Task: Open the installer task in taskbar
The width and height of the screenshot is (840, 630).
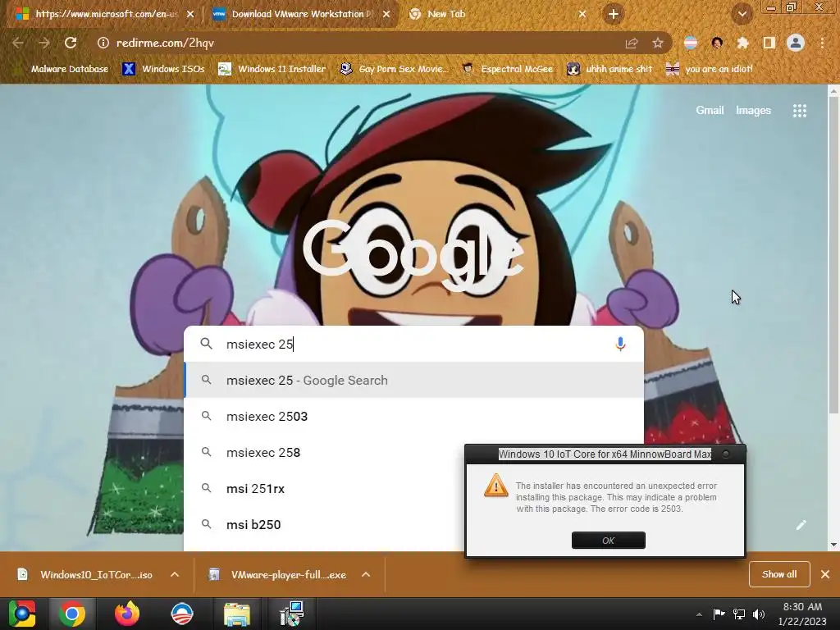Action: (x=292, y=614)
